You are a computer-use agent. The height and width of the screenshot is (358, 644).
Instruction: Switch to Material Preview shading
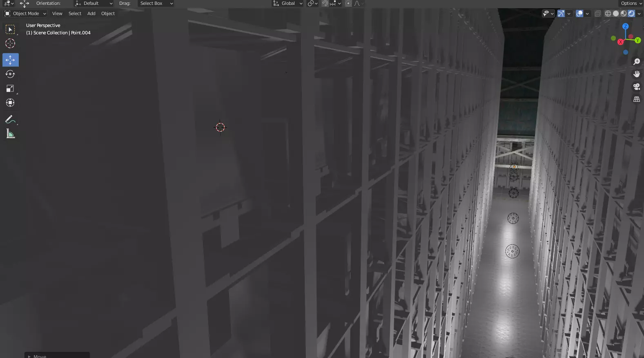(624, 13)
